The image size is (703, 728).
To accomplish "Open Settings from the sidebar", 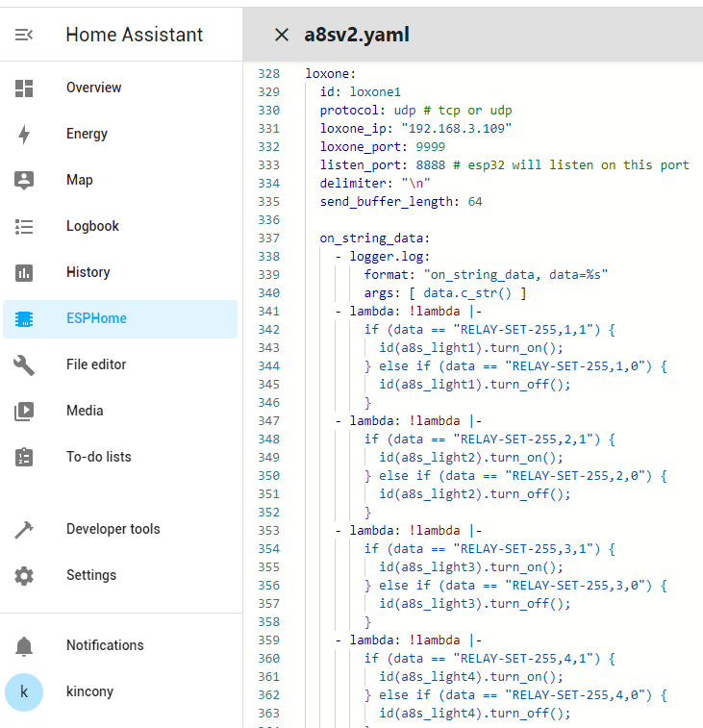I will click(x=90, y=575).
